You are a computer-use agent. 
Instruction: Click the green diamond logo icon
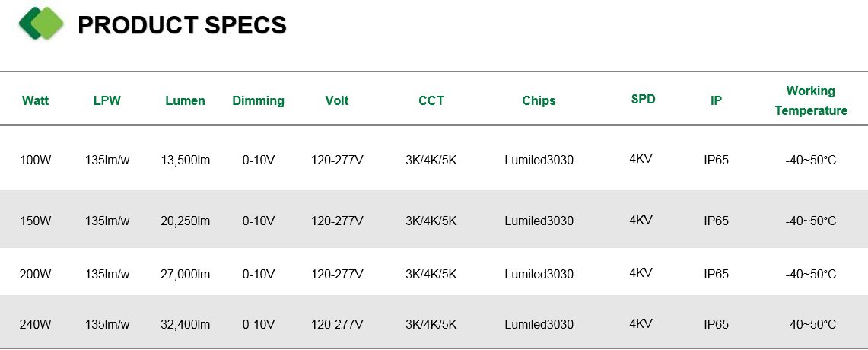(42, 24)
